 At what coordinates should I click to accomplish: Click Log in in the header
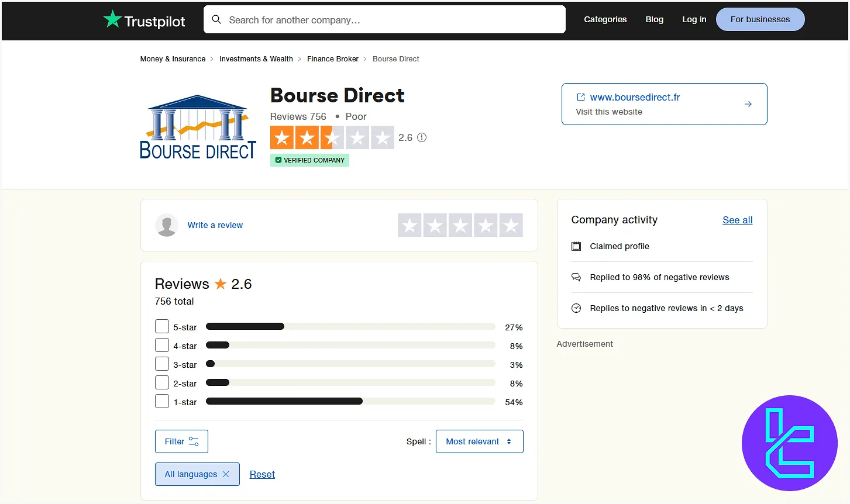[x=694, y=19]
